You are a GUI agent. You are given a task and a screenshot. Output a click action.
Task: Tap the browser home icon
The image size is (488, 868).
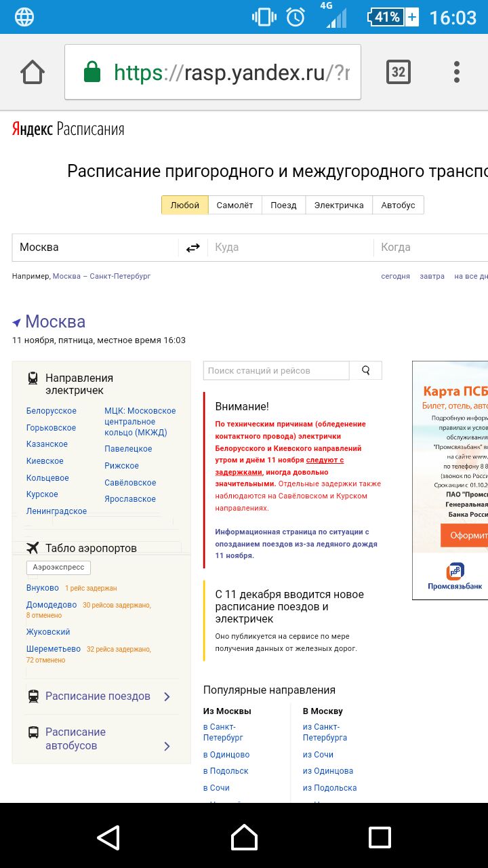pos(33,72)
